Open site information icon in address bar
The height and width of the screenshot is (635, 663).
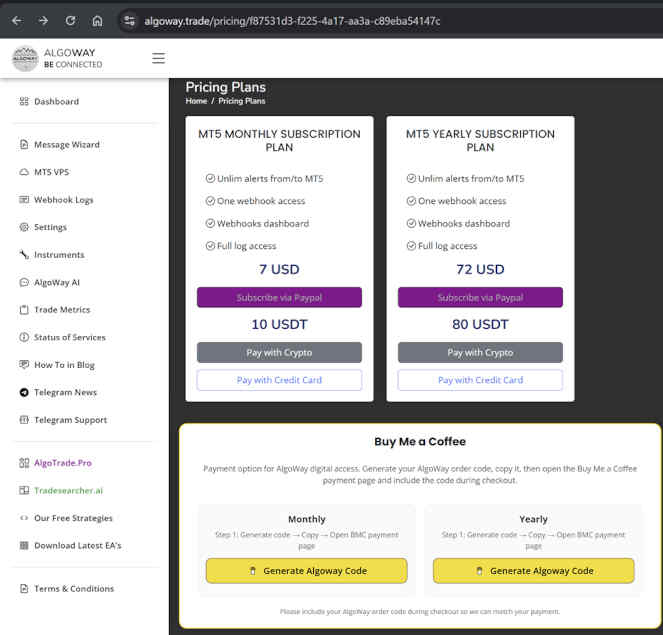tap(129, 20)
